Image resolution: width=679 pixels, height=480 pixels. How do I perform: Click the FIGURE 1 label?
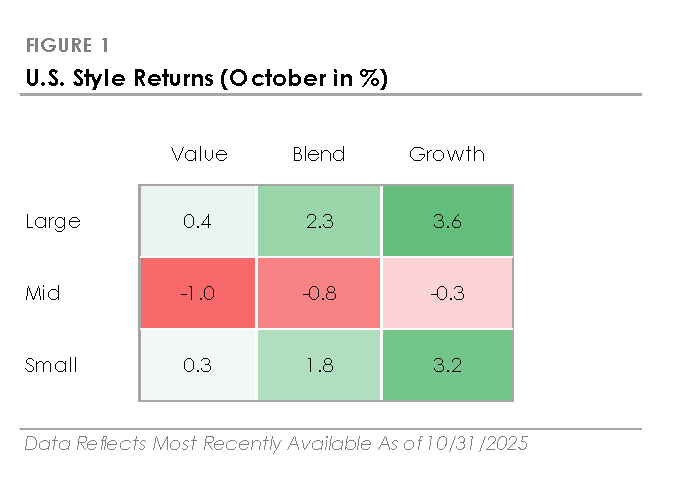click(67, 46)
